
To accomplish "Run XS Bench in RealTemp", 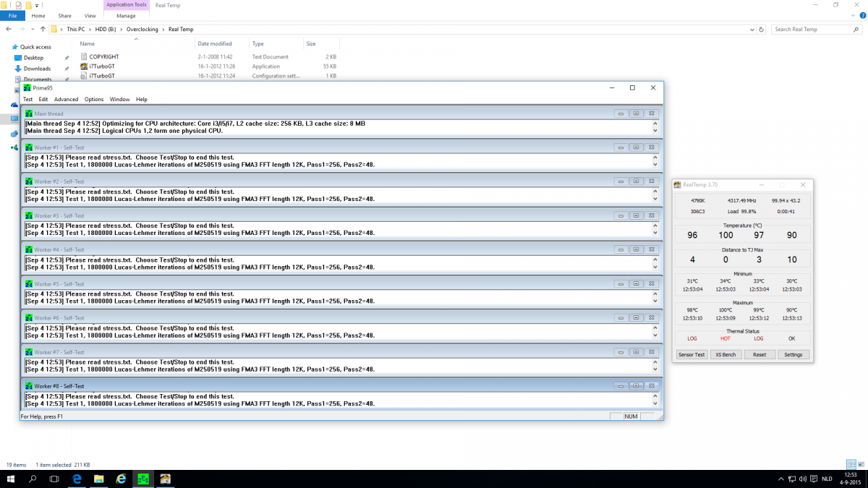I will coord(726,355).
